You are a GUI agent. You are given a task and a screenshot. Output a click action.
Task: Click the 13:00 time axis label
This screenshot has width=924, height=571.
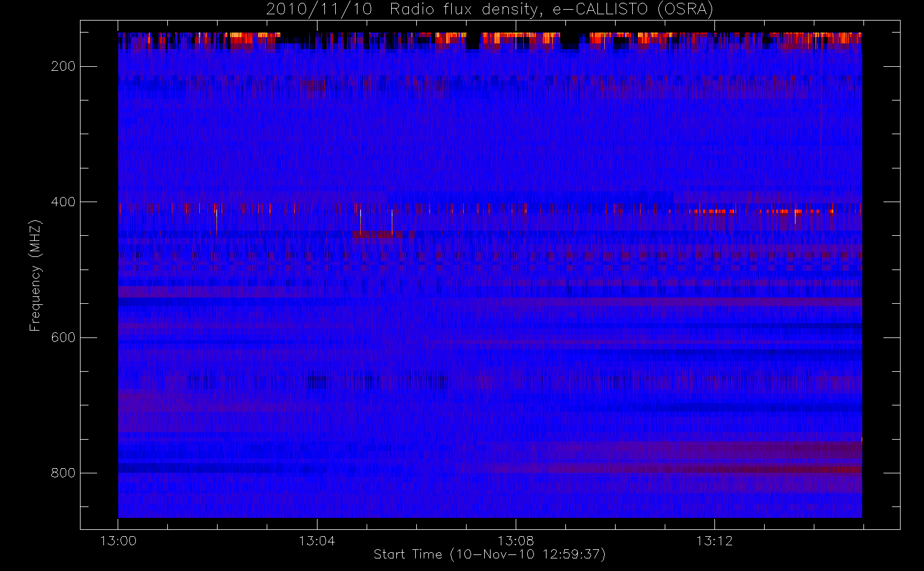coord(118,541)
